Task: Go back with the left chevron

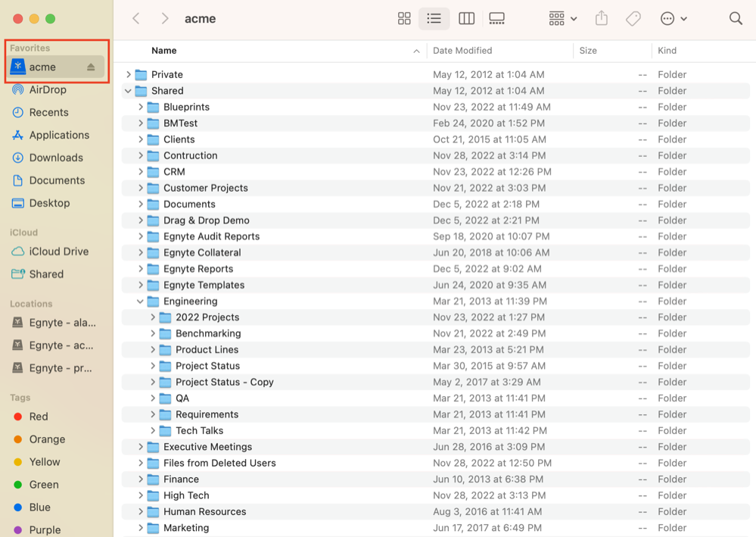Action: tap(136, 19)
